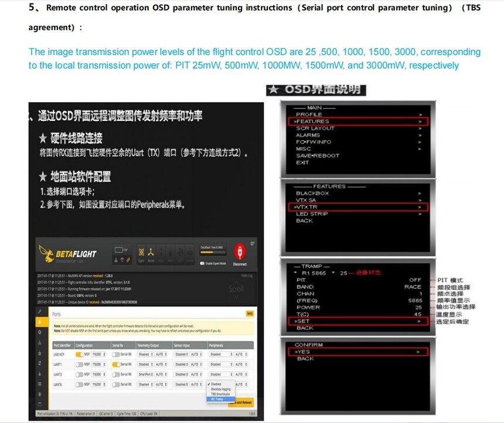Toggle Serial RX switch for UART1

[116, 364]
